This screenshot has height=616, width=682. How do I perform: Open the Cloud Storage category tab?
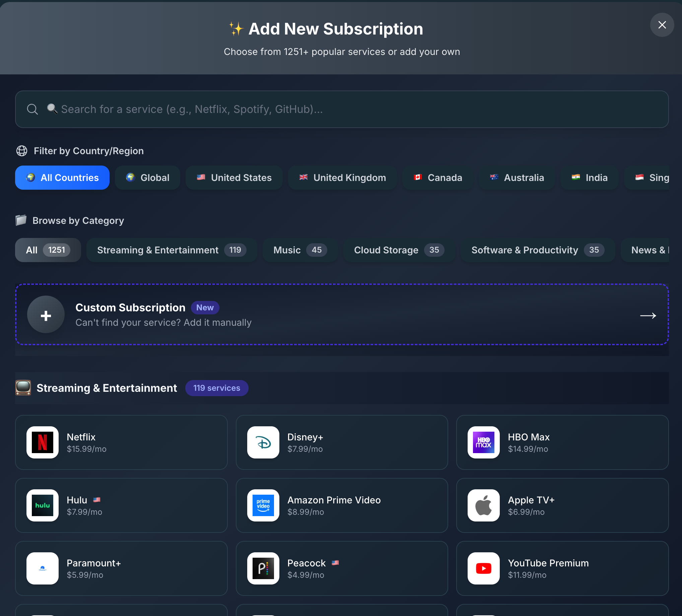click(x=399, y=250)
